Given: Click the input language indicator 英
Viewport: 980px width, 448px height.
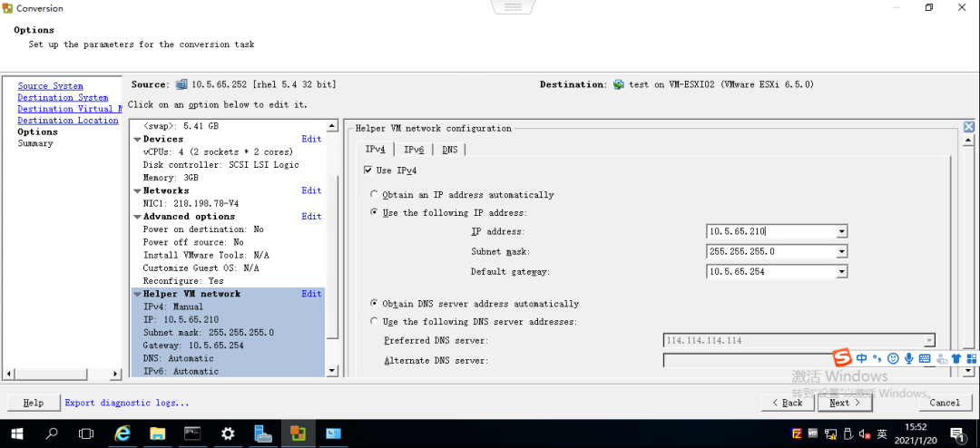Looking at the screenshot, I should pyautogui.click(x=882, y=433).
